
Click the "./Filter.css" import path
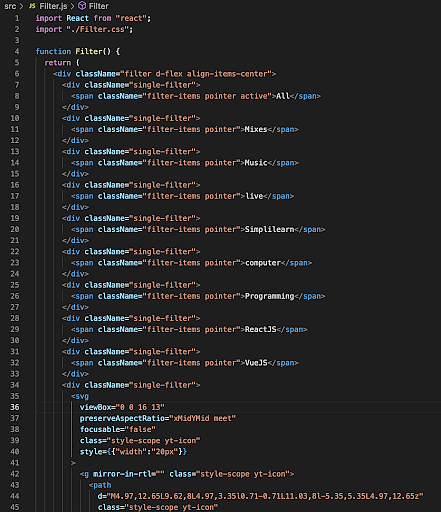point(97,29)
